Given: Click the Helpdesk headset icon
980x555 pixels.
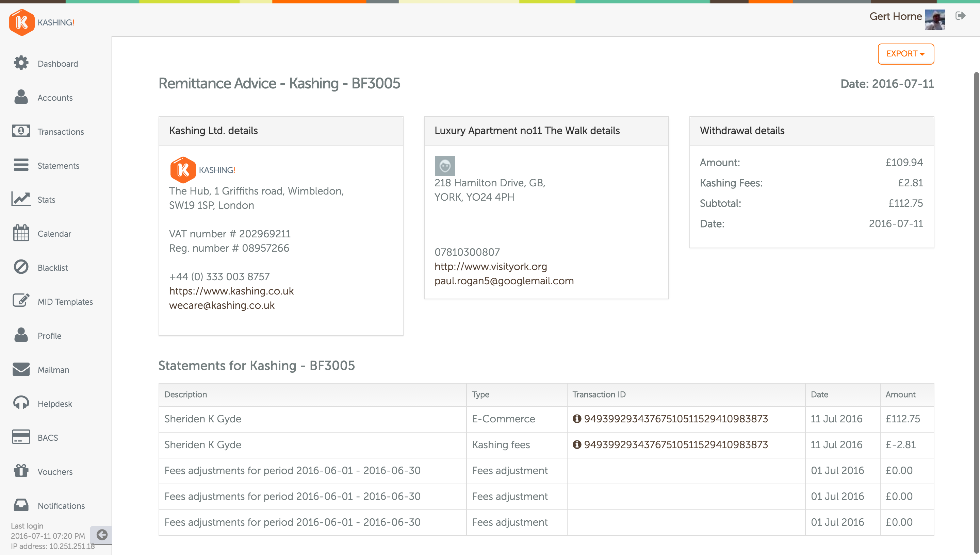Looking at the screenshot, I should (x=21, y=403).
